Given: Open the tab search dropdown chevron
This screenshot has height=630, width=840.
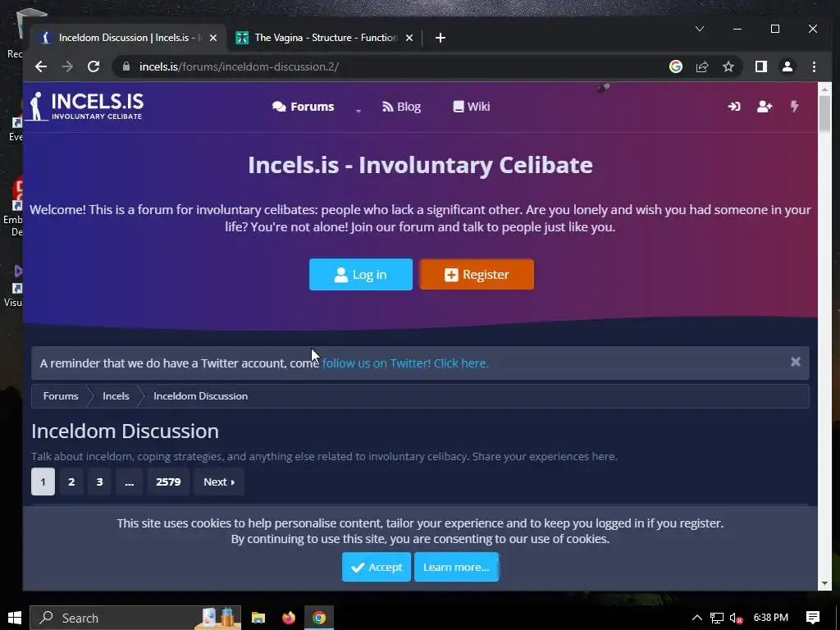Looking at the screenshot, I should pyautogui.click(x=700, y=29).
